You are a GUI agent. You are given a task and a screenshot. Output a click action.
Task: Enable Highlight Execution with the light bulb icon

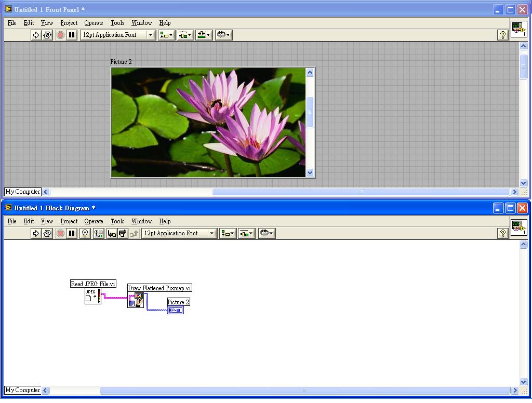pyautogui.click(x=85, y=233)
